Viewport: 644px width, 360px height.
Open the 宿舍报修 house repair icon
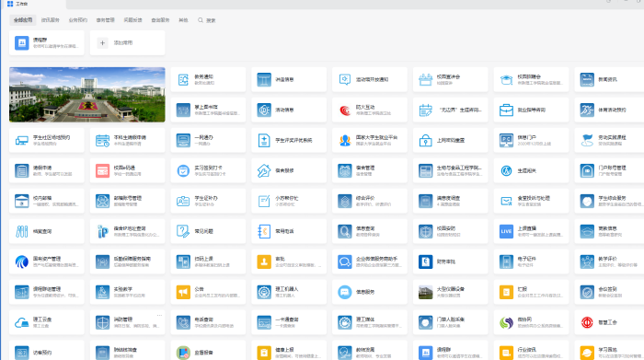264,170
